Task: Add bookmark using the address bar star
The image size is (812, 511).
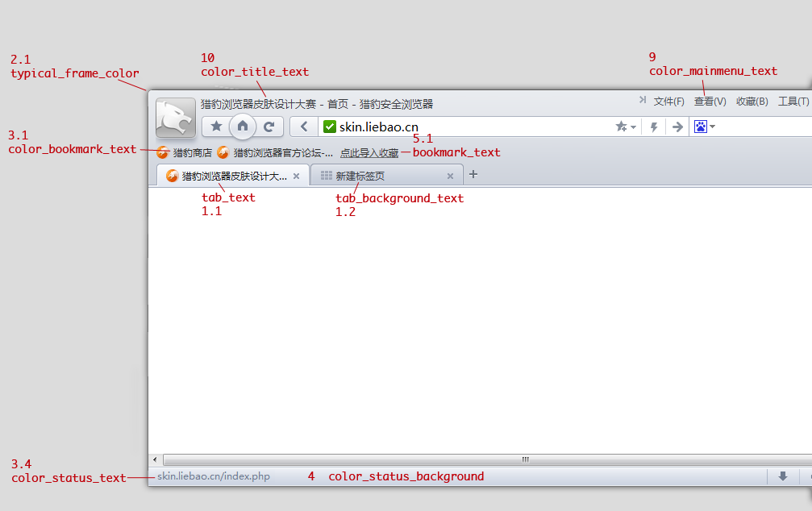Action: coord(621,127)
